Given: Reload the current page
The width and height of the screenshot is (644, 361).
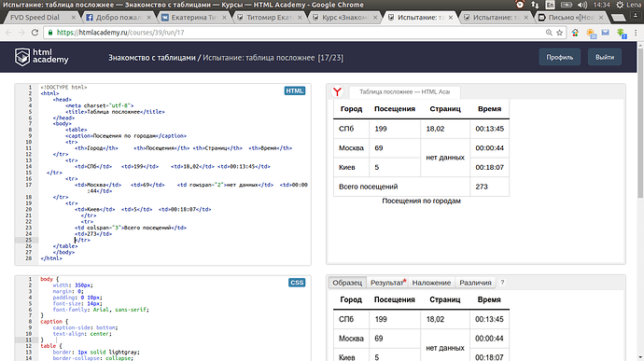Looking at the screenshot, I should click(x=35, y=33).
